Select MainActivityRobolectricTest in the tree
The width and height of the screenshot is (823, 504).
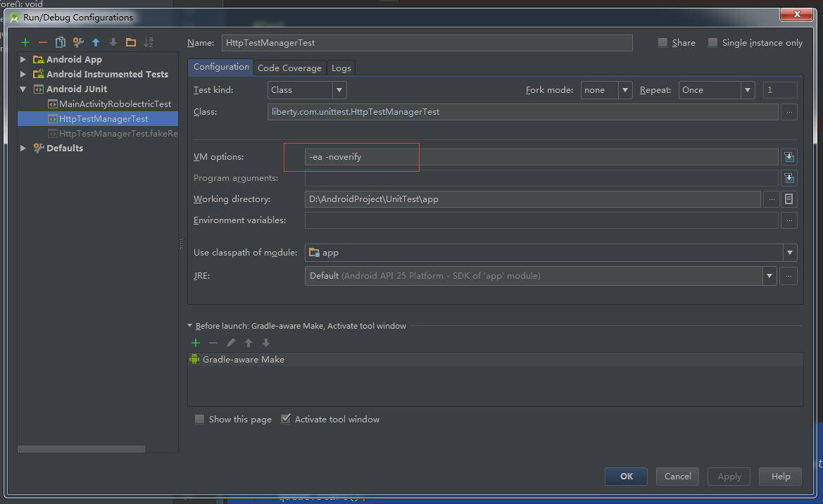(115, 104)
